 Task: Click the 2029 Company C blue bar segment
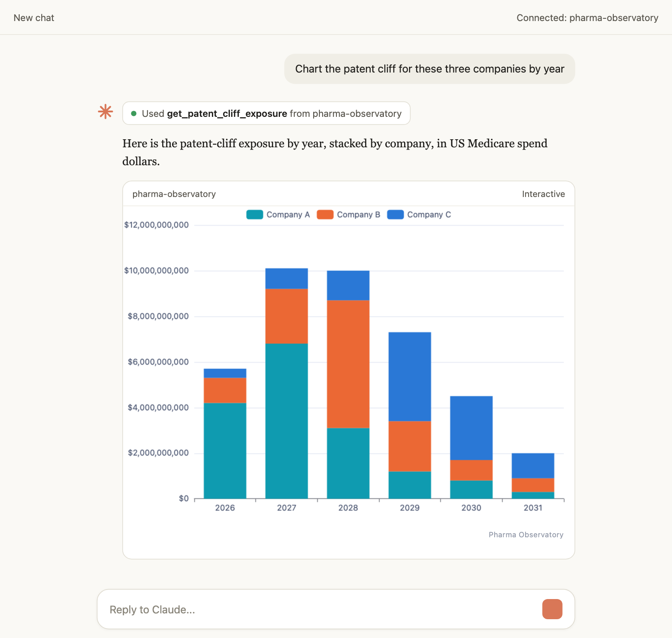tap(410, 377)
